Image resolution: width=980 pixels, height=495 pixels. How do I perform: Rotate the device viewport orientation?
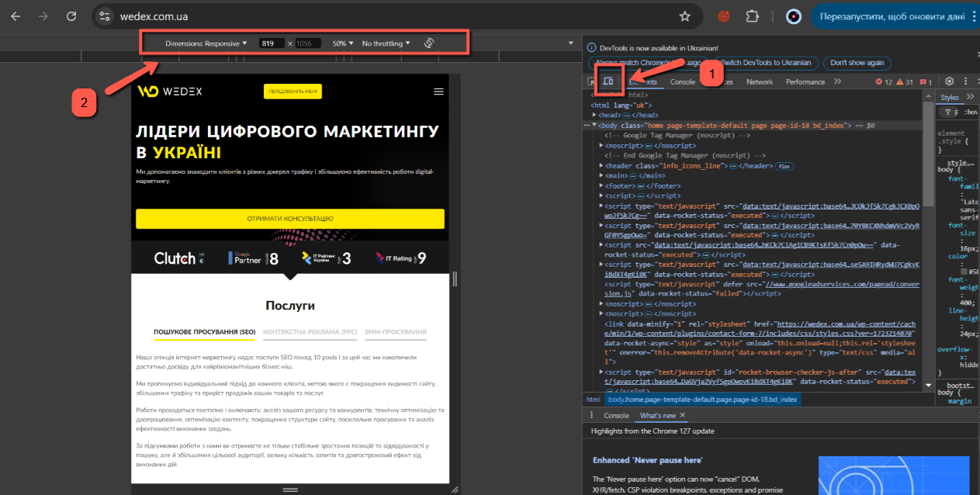coord(428,43)
